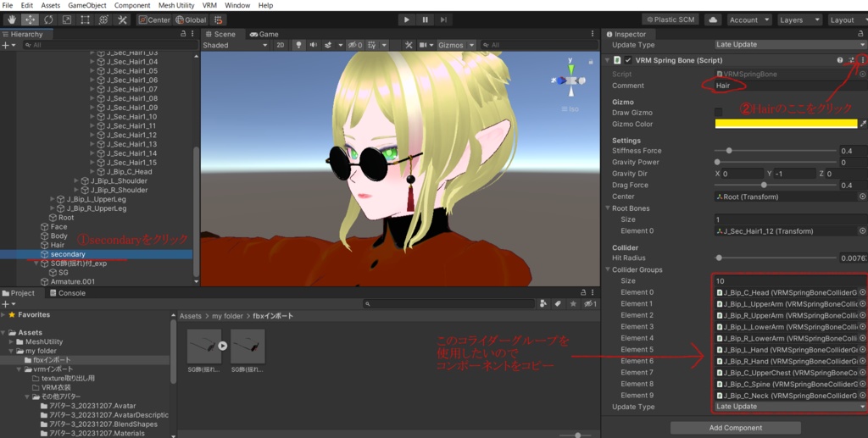
Task: Open the Layers dropdown
Action: pos(799,20)
